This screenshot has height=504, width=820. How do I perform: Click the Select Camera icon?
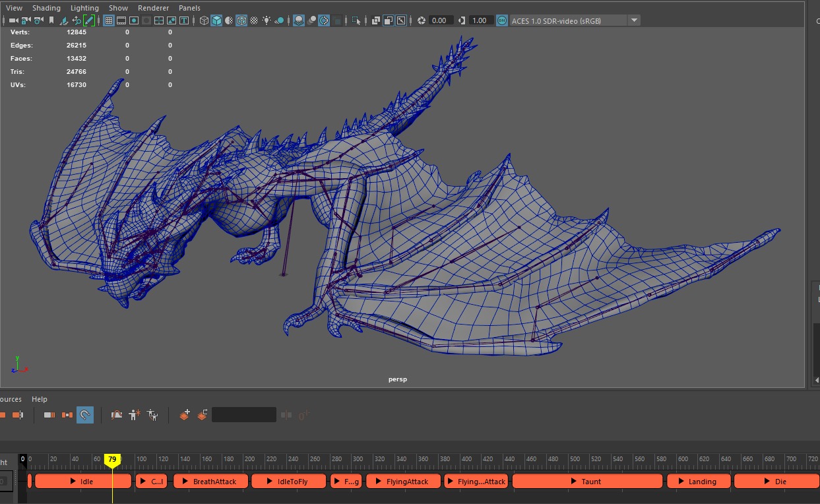[x=13, y=20]
